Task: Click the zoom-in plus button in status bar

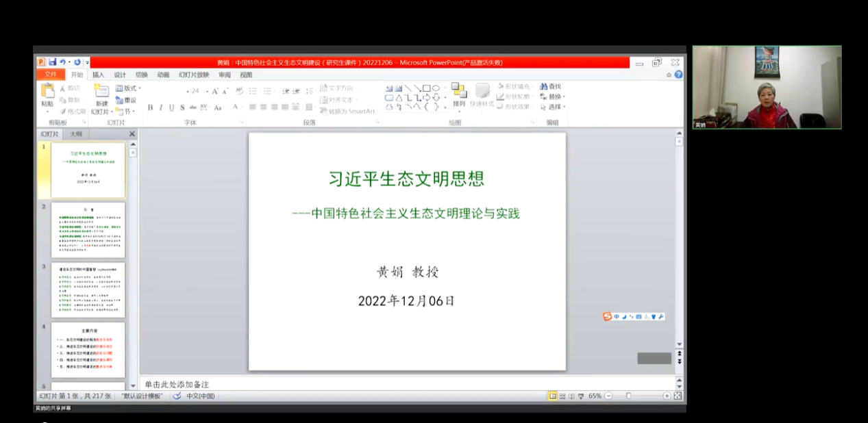Action: (667, 396)
